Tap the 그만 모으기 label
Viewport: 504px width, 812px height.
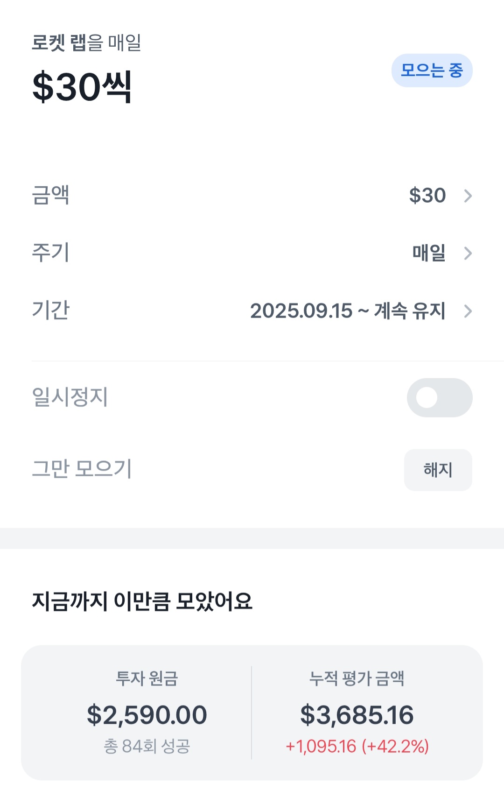(x=82, y=468)
